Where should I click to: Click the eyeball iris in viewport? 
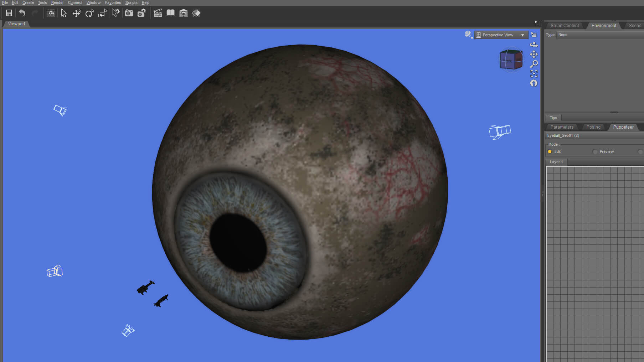pyautogui.click(x=241, y=242)
